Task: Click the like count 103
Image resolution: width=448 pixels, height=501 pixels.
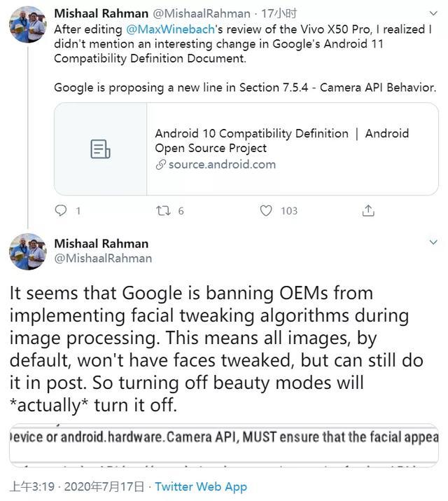Action: point(289,210)
